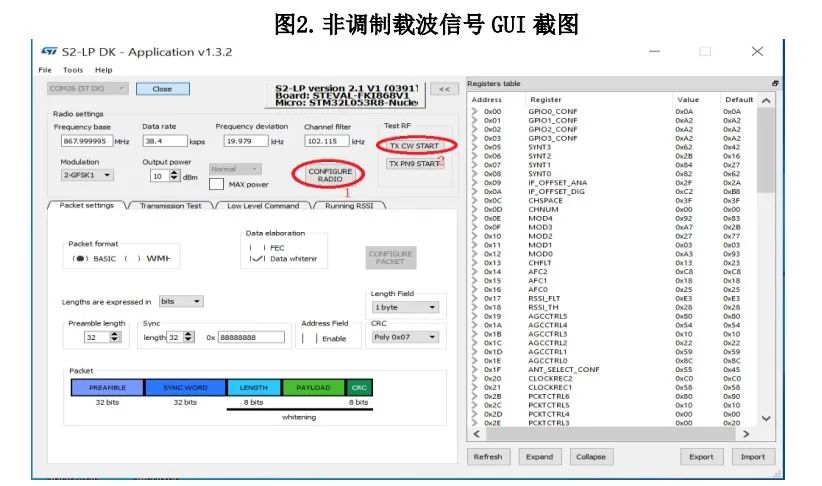This screenshot has width=822, height=486.
Task: Click the green PAYLOAD packet block
Action: coord(313,387)
